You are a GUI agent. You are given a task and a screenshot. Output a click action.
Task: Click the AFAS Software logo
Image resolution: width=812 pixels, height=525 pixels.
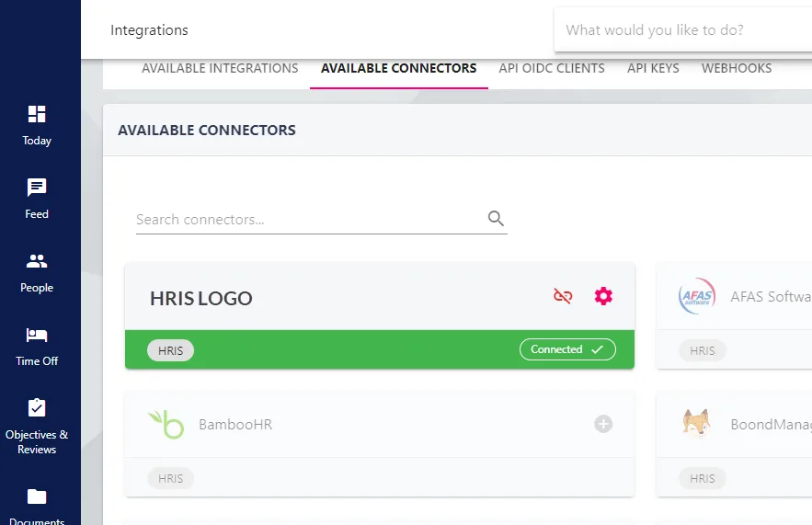point(697,296)
